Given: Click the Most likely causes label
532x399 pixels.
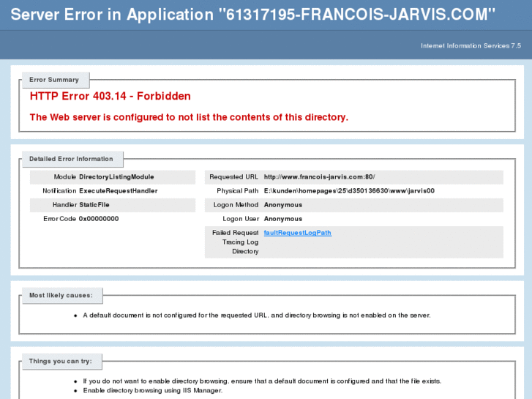Looking at the screenshot, I should point(61,296).
